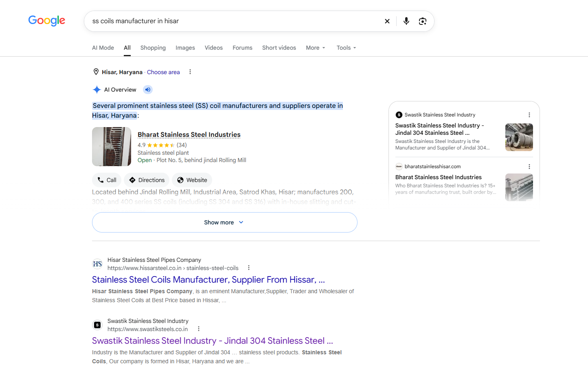The width and height of the screenshot is (588, 371).
Task: Open Bharat Stainless Steel Industries heading link
Action: [189, 134]
